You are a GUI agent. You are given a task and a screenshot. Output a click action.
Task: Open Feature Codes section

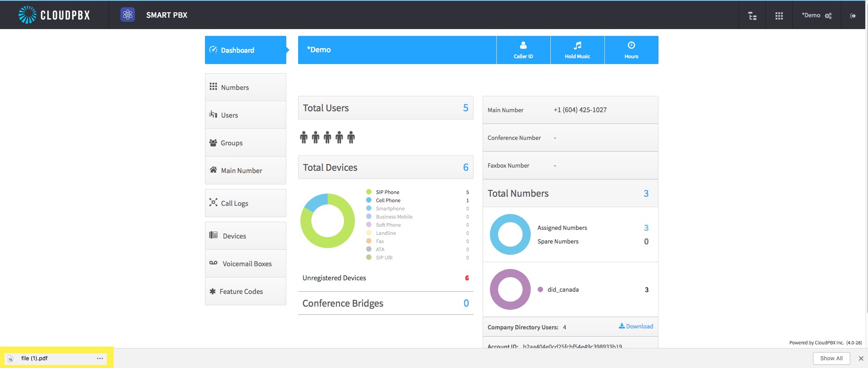pyautogui.click(x=245, y=291)
